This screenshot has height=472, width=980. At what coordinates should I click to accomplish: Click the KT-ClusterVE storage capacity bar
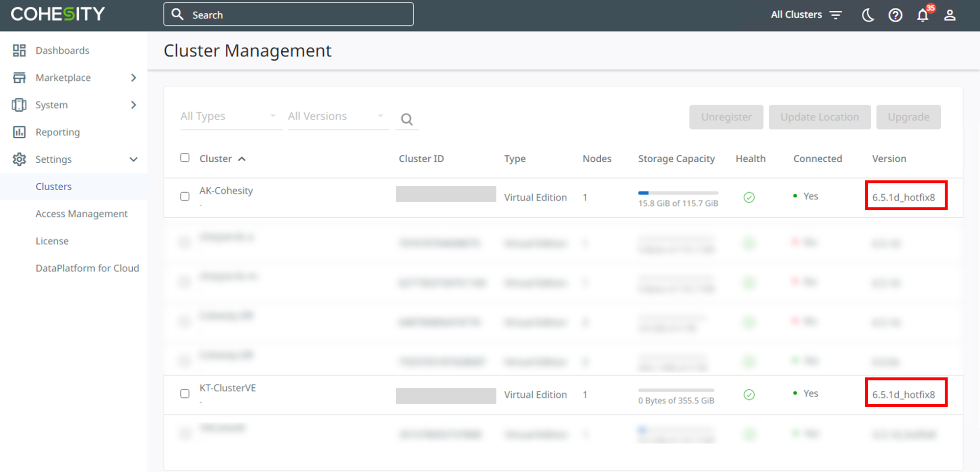676,390
